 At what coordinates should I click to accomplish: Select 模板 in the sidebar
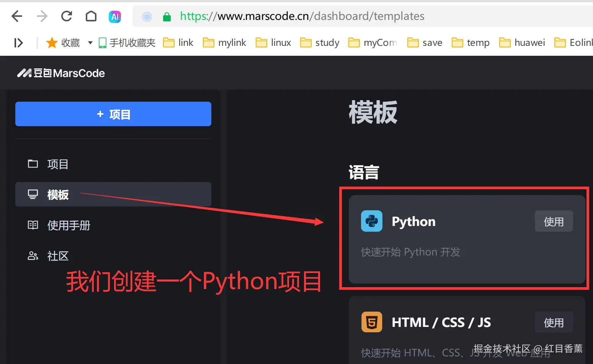[x=113, y=194]
